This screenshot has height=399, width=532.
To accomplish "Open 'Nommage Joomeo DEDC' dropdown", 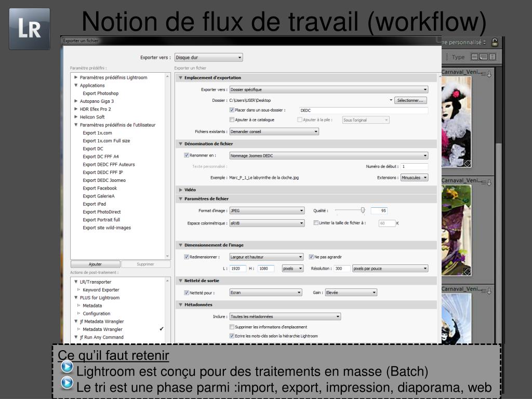I will [329, 155].
